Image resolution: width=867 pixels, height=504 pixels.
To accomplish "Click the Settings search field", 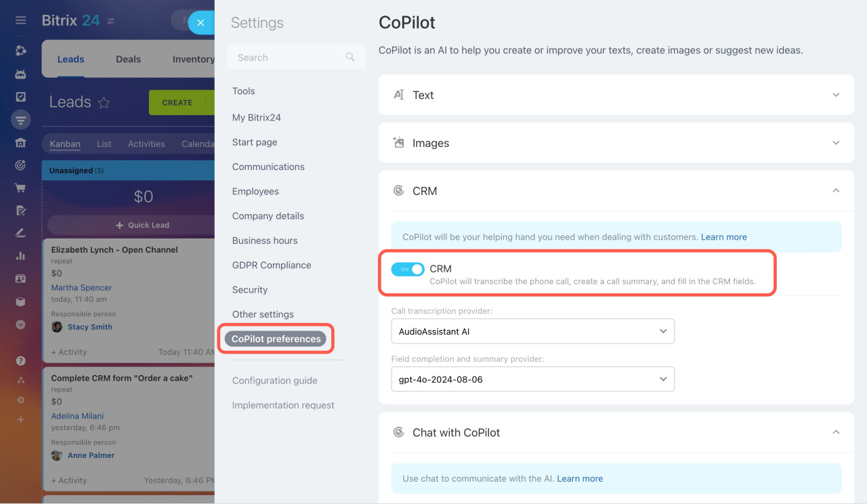I will 288,58.
